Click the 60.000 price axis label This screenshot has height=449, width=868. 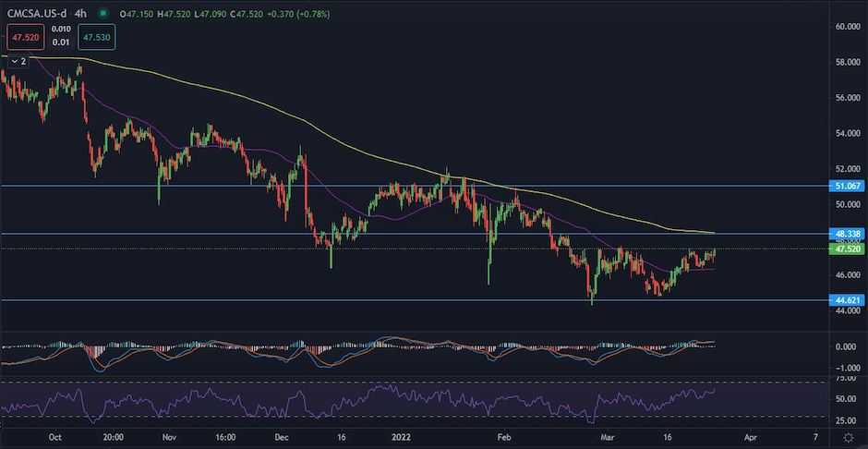point(849,27)
